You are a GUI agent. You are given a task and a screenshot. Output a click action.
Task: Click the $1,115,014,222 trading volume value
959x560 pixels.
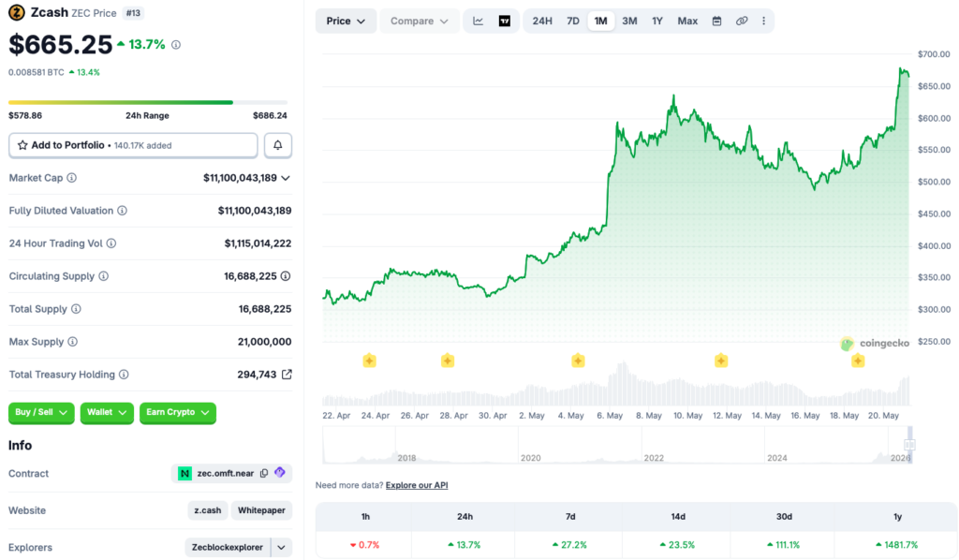[258, 243]
